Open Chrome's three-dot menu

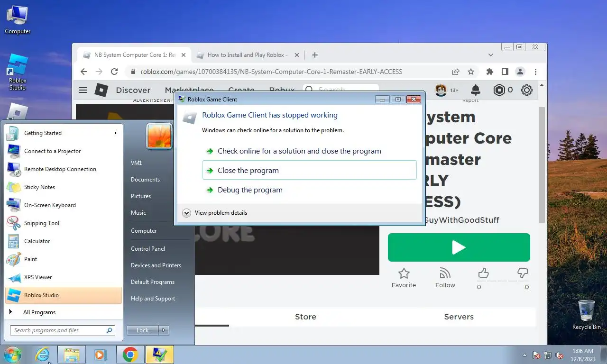click(535, 72)
